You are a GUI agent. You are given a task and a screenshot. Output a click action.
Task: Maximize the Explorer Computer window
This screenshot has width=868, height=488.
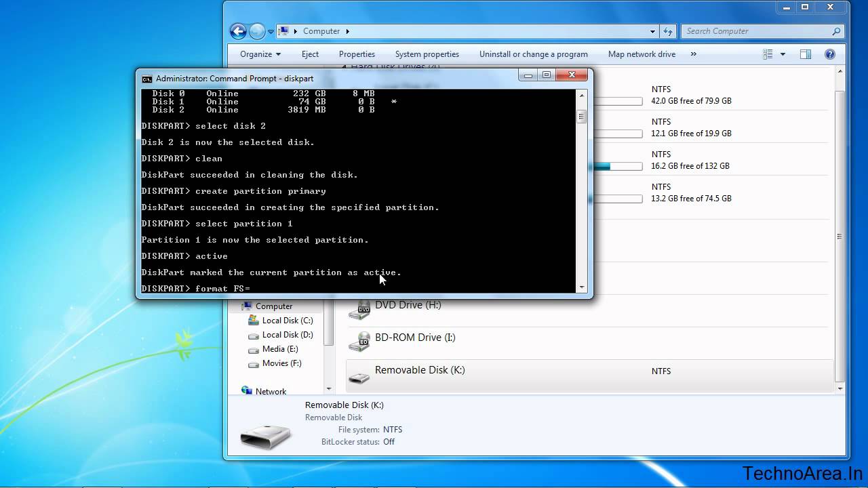point(806,7)
